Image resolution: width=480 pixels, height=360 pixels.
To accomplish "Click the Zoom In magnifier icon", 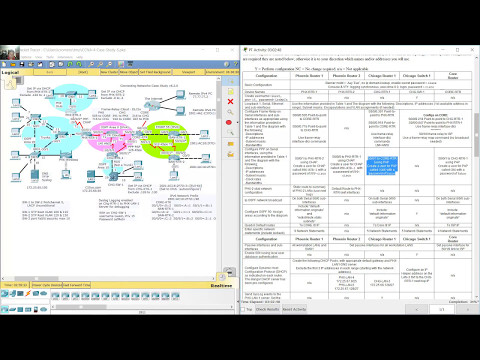I will click(x=91, y=64).
